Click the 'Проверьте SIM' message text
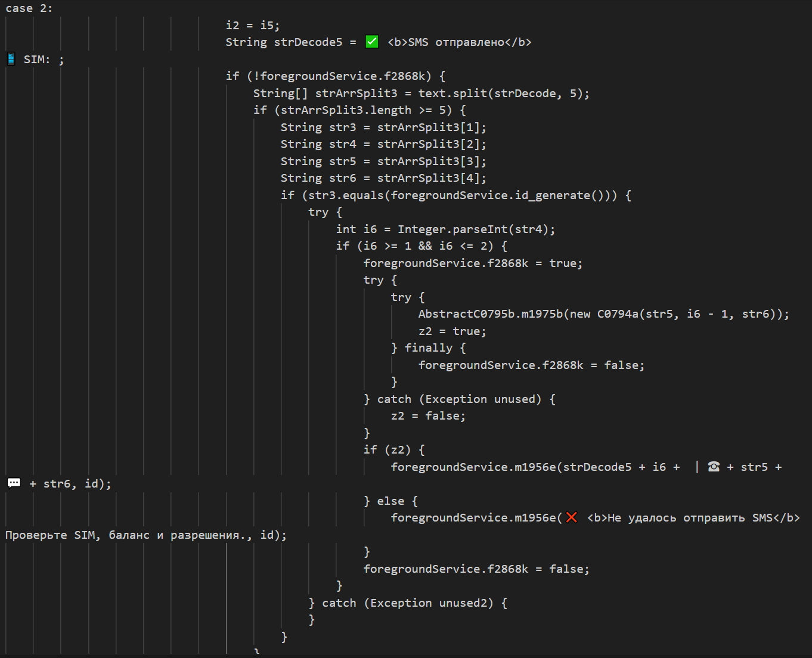The width and height of the screenshot is (812, 658). 52,535
